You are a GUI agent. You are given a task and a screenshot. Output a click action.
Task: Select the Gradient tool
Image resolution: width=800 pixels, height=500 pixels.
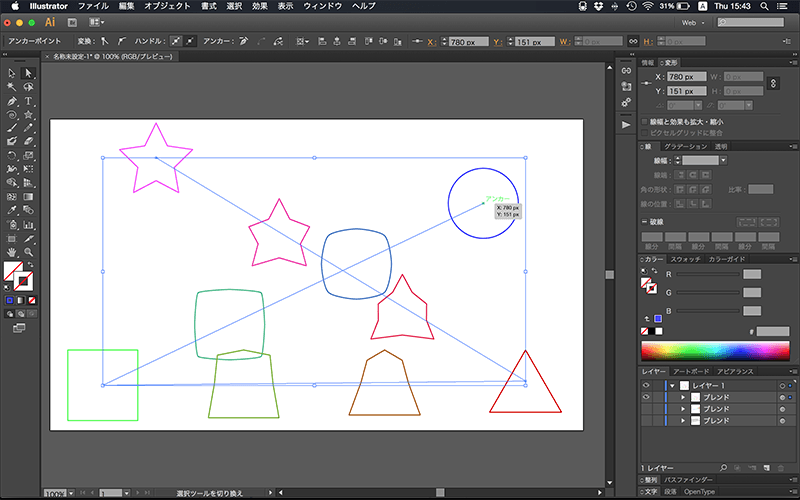coord(28,196)
